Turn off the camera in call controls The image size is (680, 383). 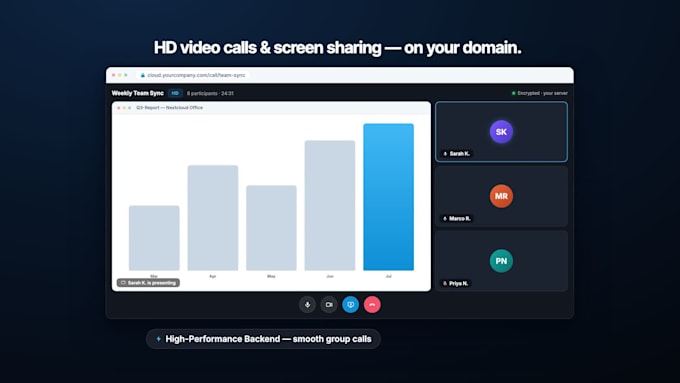coord(329,304)
